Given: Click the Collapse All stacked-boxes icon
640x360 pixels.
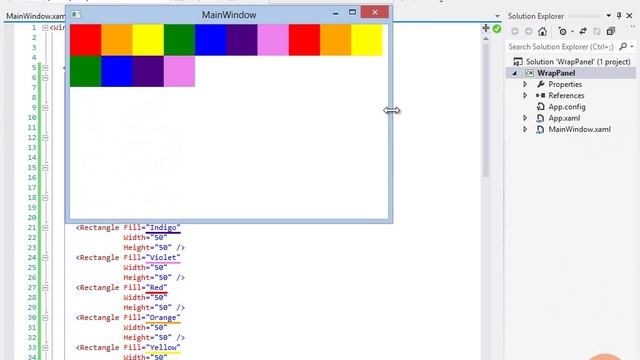Looking at the screenshot, I should (611, 31).
